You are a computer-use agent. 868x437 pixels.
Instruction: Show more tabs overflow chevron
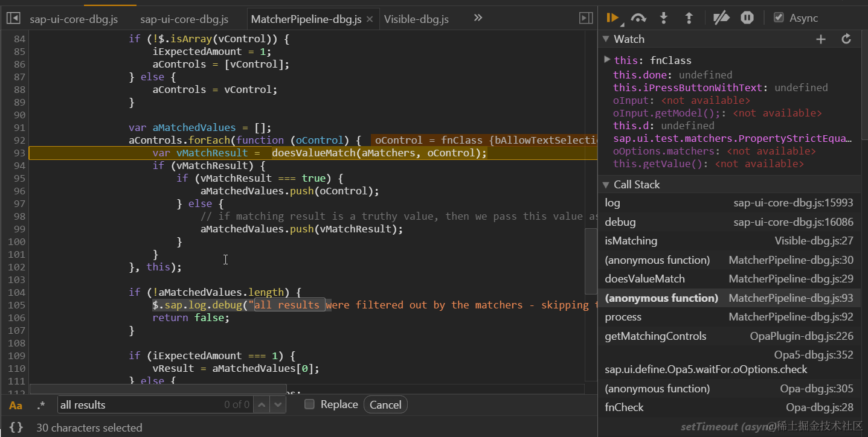pyautogui.click(x=478, y=18)
